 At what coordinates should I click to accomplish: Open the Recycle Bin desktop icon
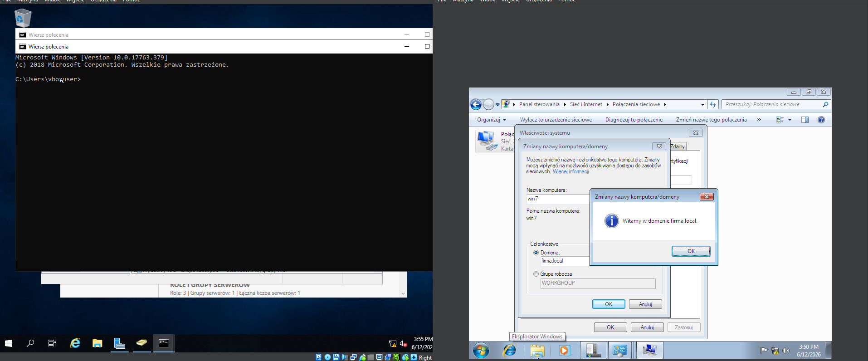point(23,18)
